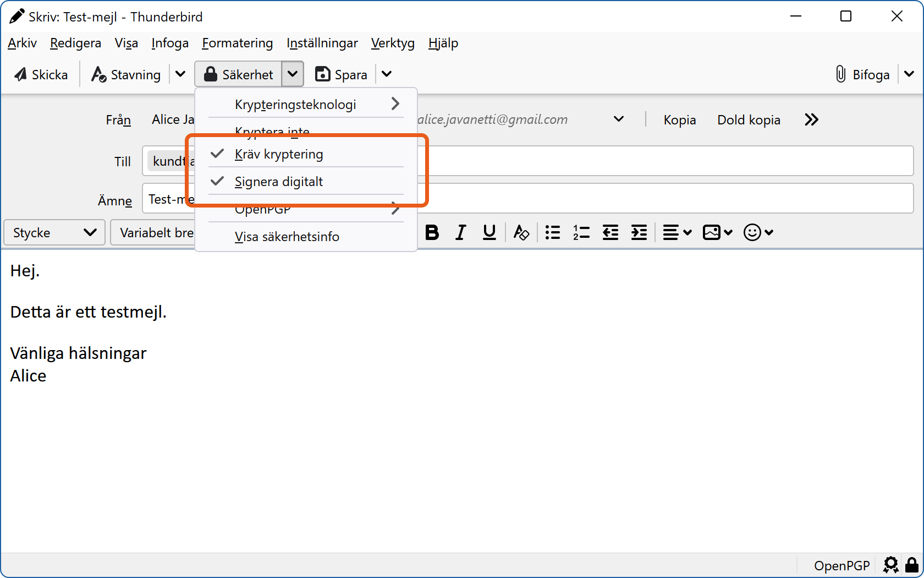Add a Kopia recipient field
Viewport: 924px width, 578px height.
pyautogui.click(x=679, y=120)
